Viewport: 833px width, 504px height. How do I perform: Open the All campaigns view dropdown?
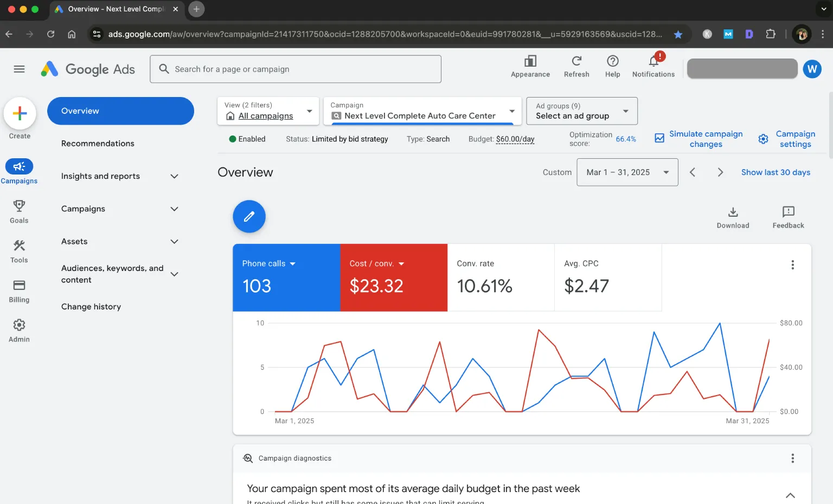tap(268, 111)
